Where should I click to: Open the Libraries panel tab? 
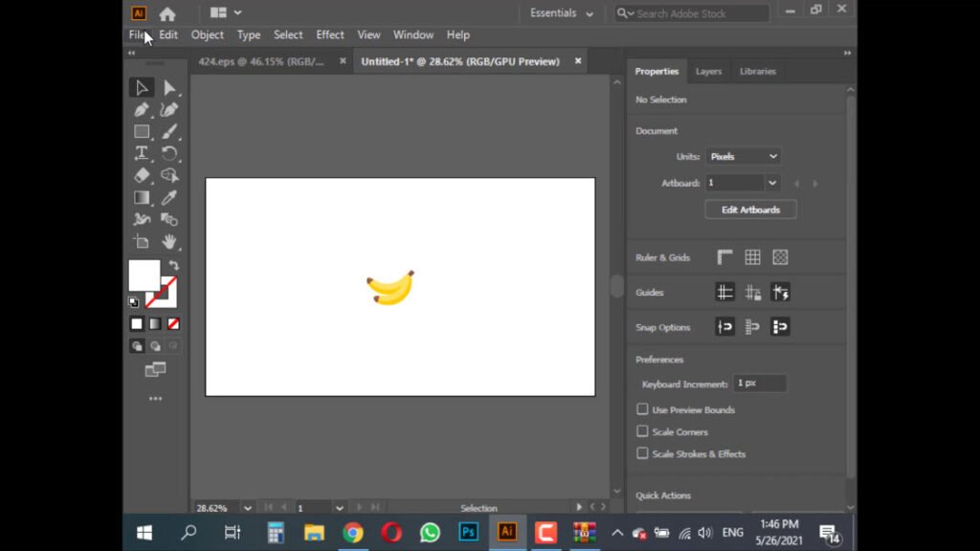[x=758, y=71]
